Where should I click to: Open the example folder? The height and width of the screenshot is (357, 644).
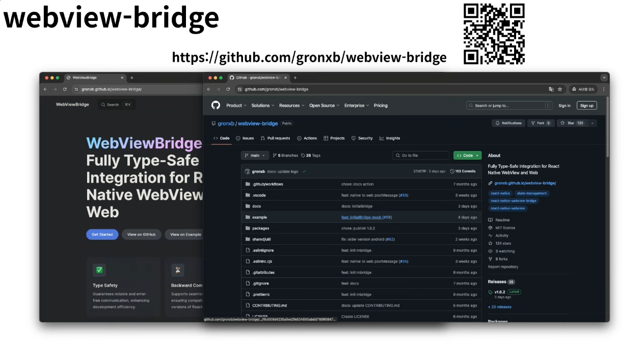259,217
